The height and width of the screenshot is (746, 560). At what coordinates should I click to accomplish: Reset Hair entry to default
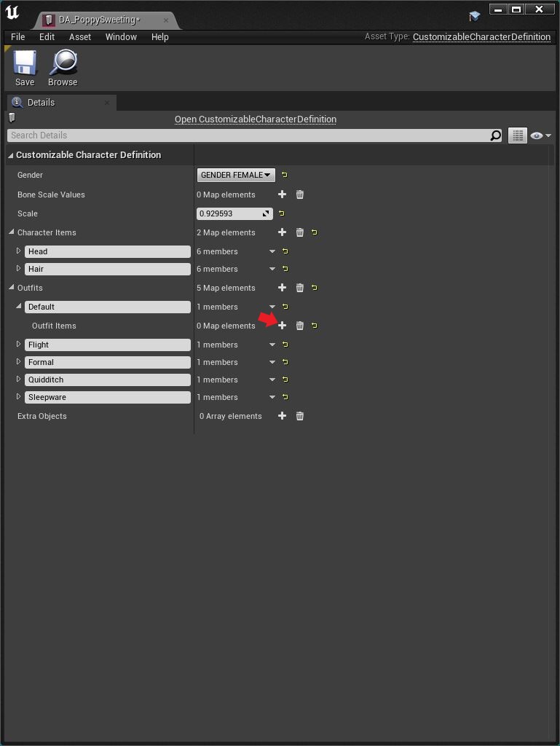[285, 268]
